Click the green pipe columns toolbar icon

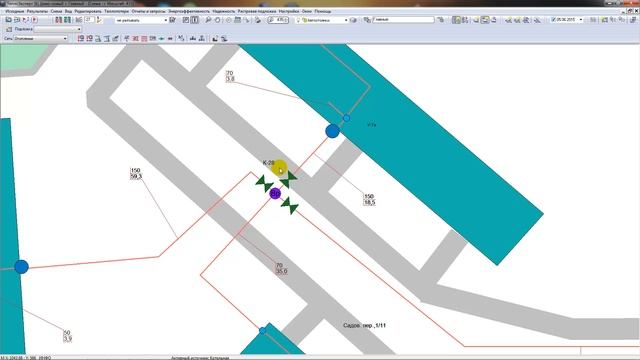click(67, 20)
